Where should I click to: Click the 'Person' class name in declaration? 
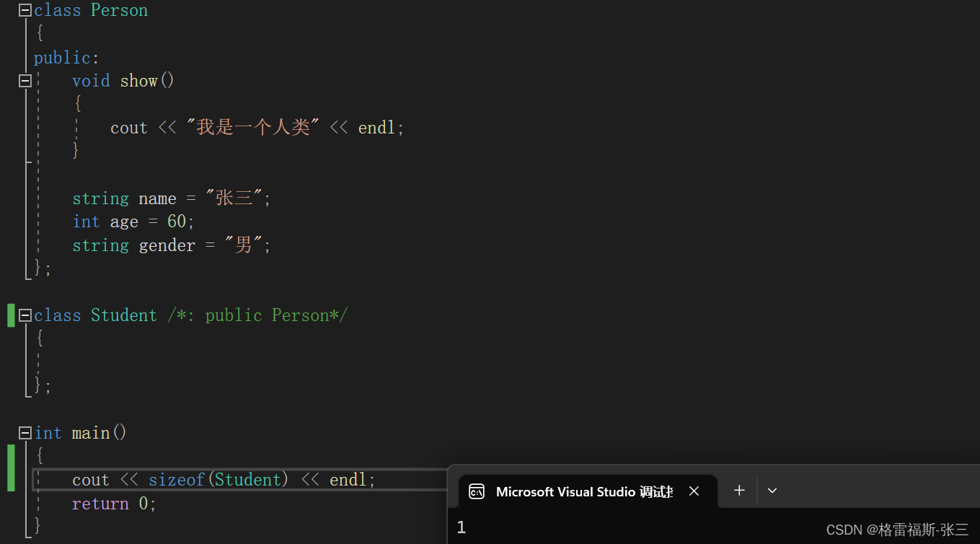tap(119, 10)
